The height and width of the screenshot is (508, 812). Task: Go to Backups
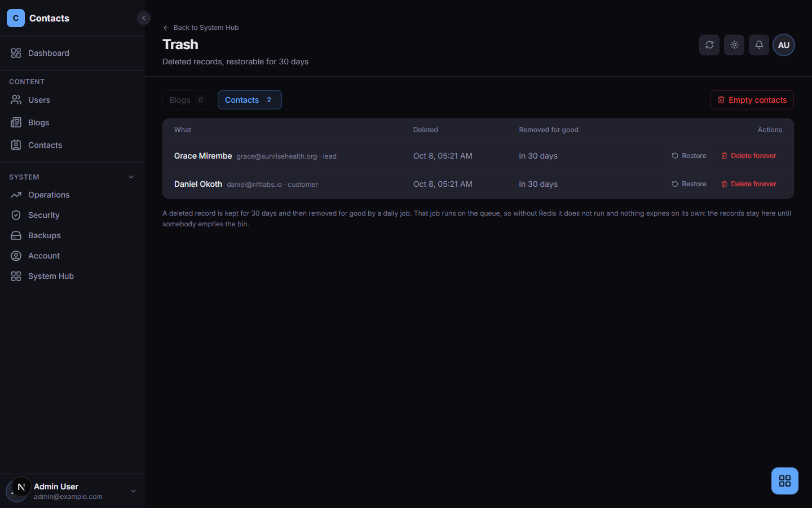72,235
